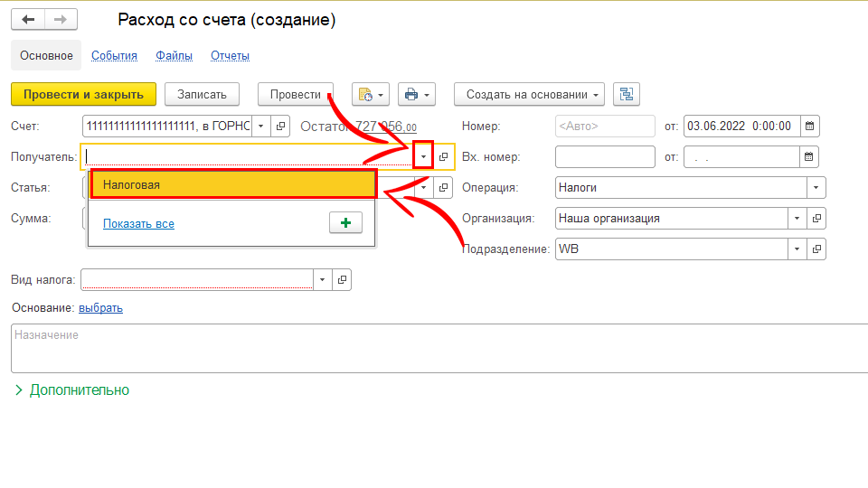Expand the Подразделение dropdown
868x488 pixels.
click(797, 249)
